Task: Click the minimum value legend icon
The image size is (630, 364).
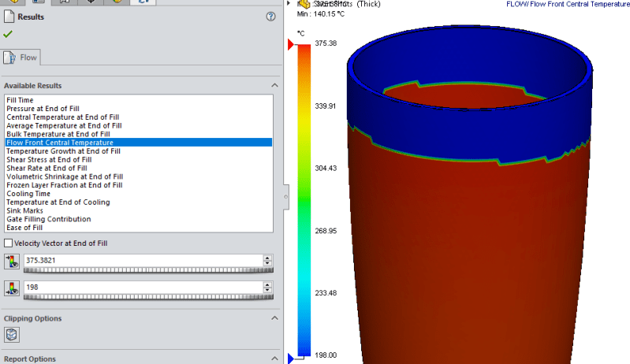Action: 12,288
